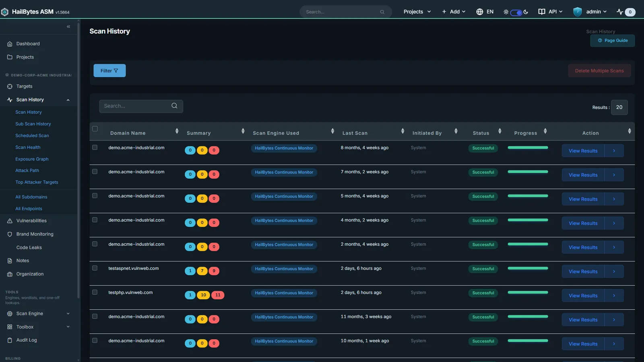
Task: Open All Subdomains link in sidebar
Action: pyautogui.click(x=31, y=197)
